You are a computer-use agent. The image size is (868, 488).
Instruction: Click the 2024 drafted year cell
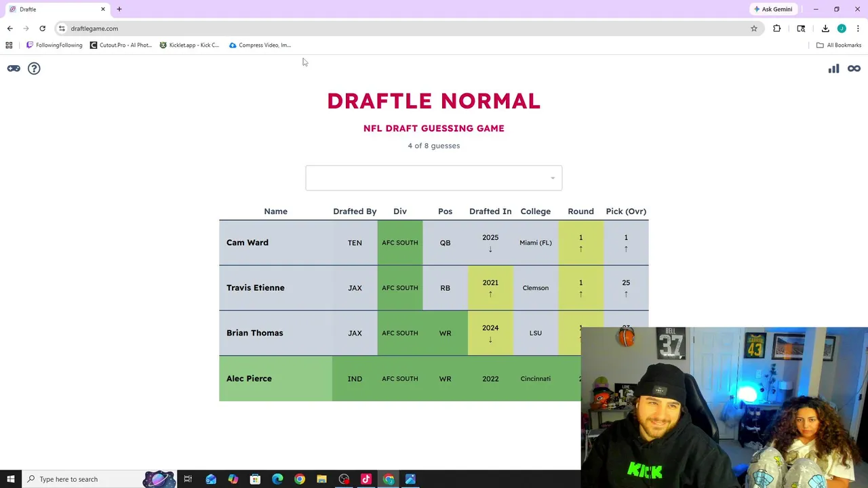[x=490, y=333]
